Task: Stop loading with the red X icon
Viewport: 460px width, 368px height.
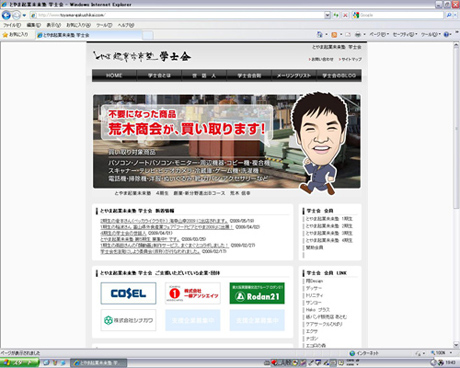Action: click(x=345, y=15)
